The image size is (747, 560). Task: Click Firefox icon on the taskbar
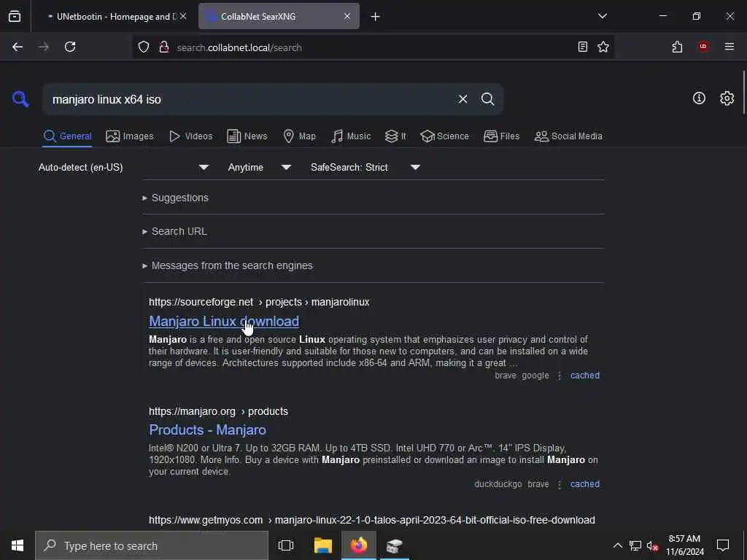pos(359,545)
